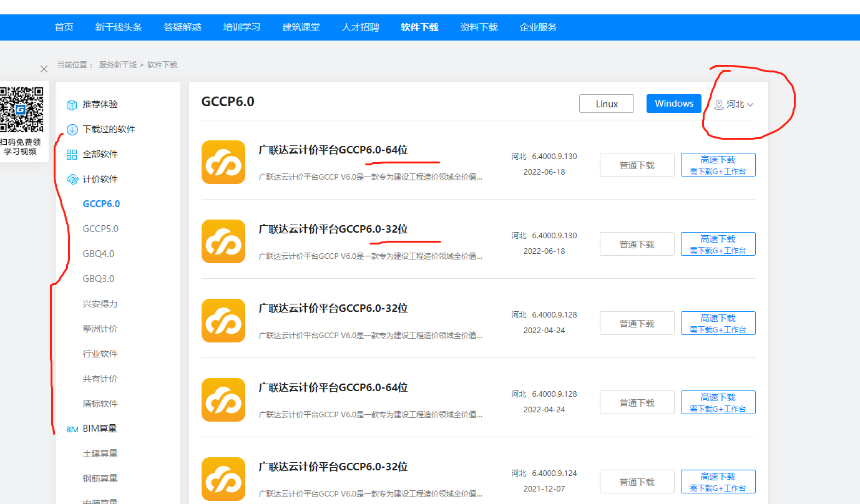Open 人才招聘 in navigation bar

(361, 27)
